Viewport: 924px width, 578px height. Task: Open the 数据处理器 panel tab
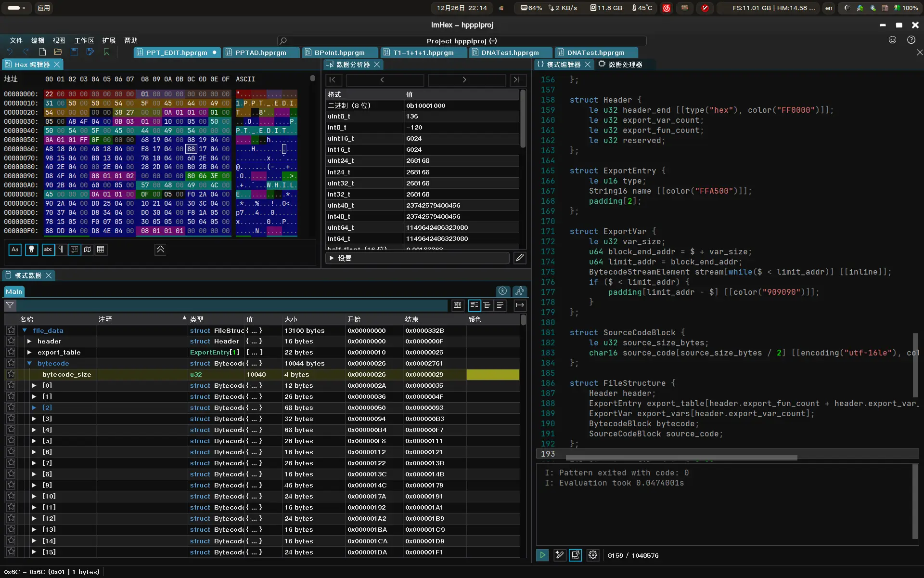pos(625,64)
